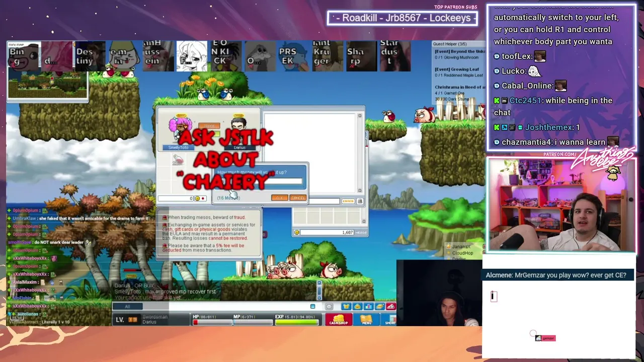
Task: Open the [Event] Growing Leaf quest
Action: pos(457,69)
